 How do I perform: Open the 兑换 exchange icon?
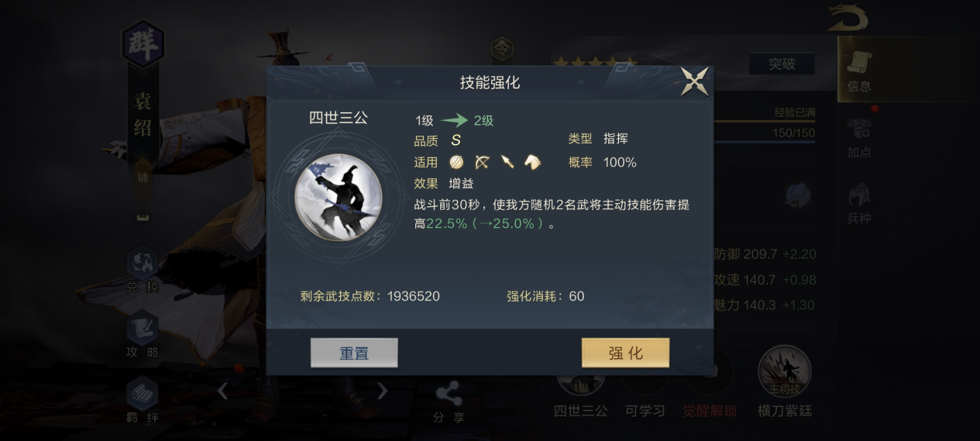(143, 270)
